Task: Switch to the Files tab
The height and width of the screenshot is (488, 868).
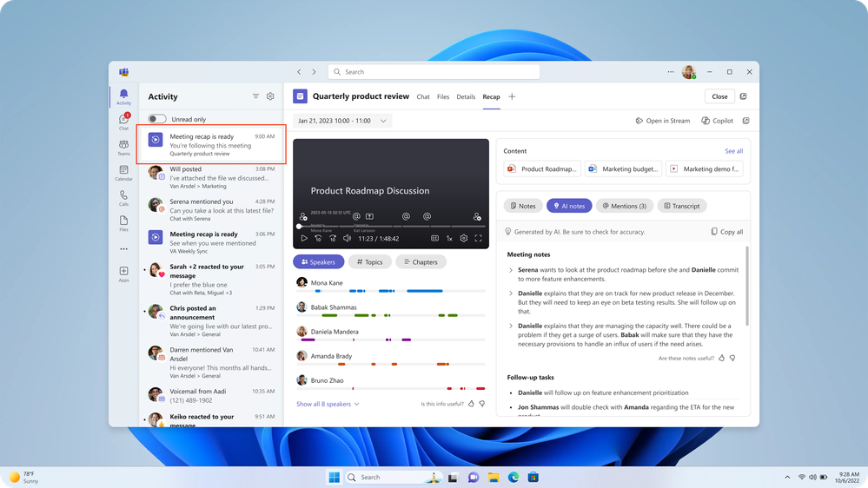Action: 443,97
